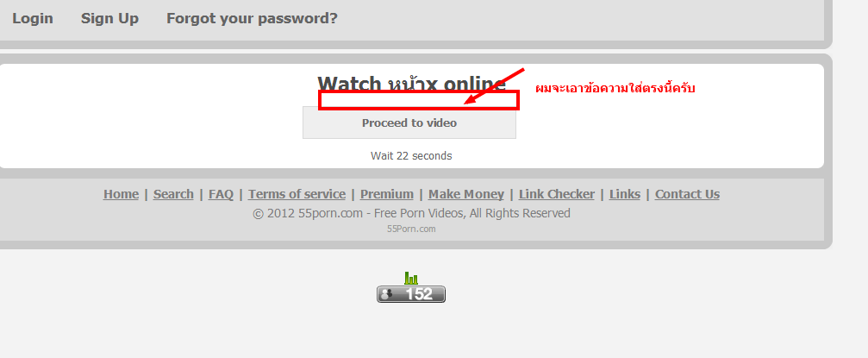Open the Forgot your password link

pyautogui.click(x=252, y=18)
